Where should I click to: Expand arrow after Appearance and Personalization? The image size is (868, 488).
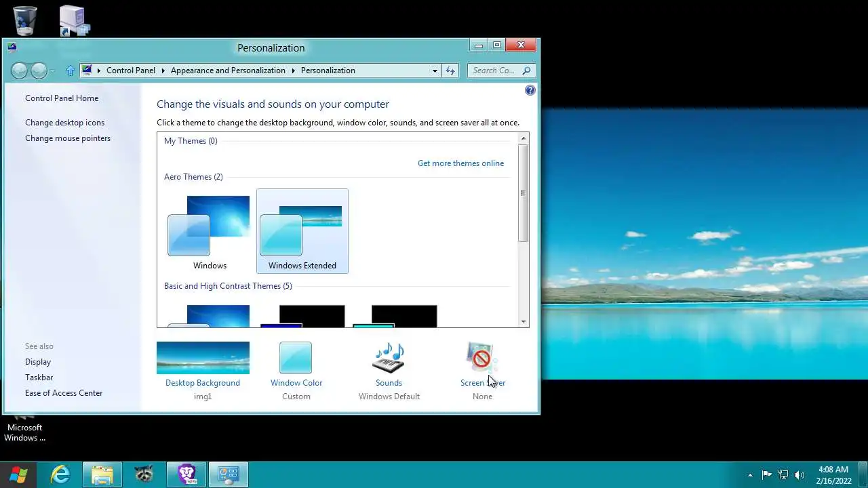point(294,70)
